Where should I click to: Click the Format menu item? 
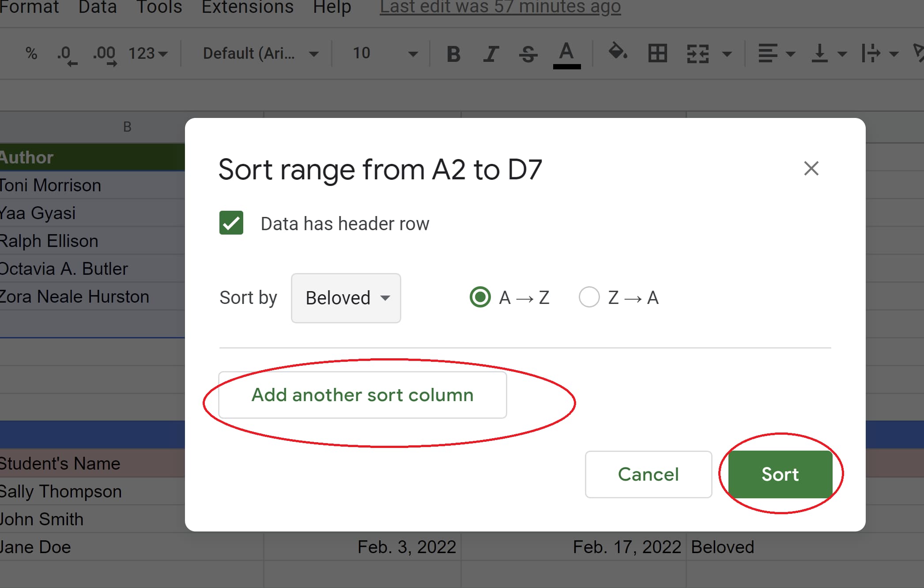pos(27,7)
